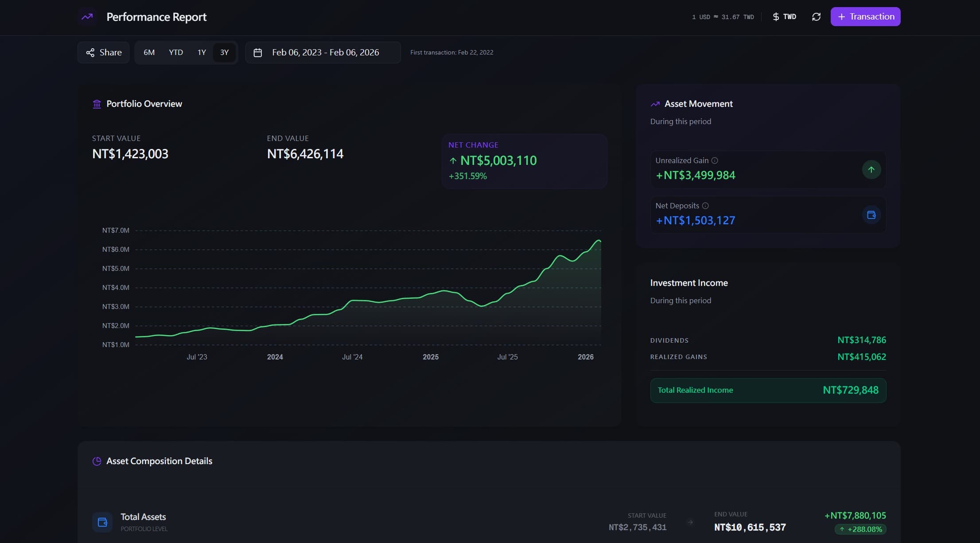This screenshot has width=980, height=543.
Task: Select the 3Y time range
Action: pos(224,52)
